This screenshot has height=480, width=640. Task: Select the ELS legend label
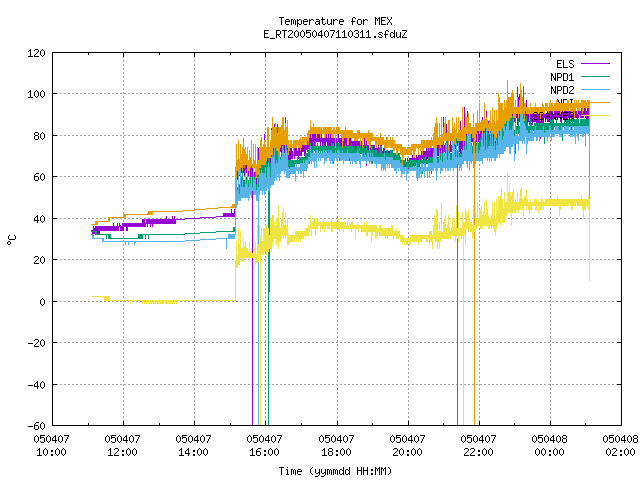pyautogui.click(x=565, y=64)
